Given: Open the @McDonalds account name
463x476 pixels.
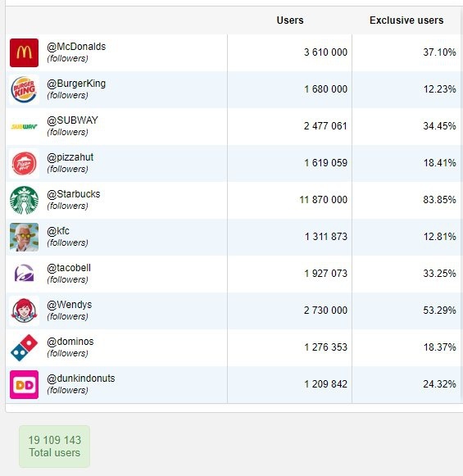Looking at the screenshot, I should pos(76,47).
